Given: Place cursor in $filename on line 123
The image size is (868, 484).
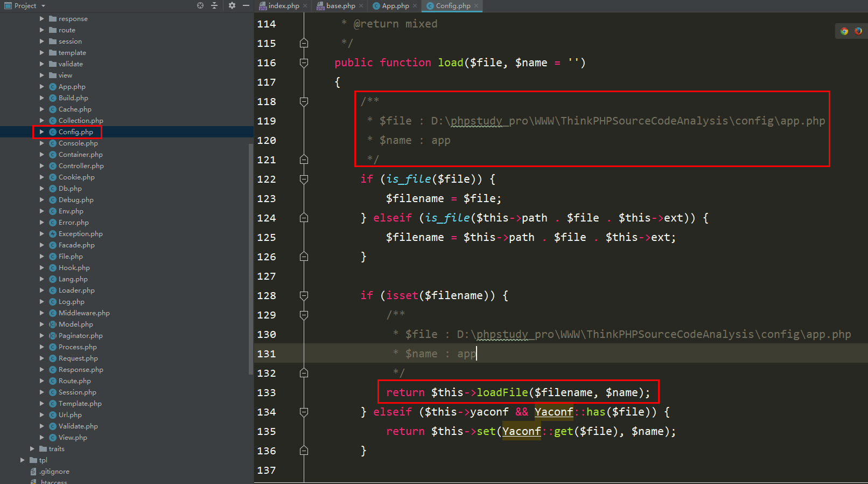Looking at the screenshot, I should [x=415, y=198].
